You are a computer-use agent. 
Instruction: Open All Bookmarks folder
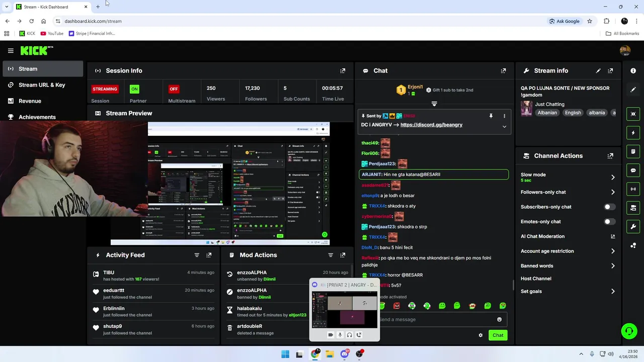click(622, 34)
